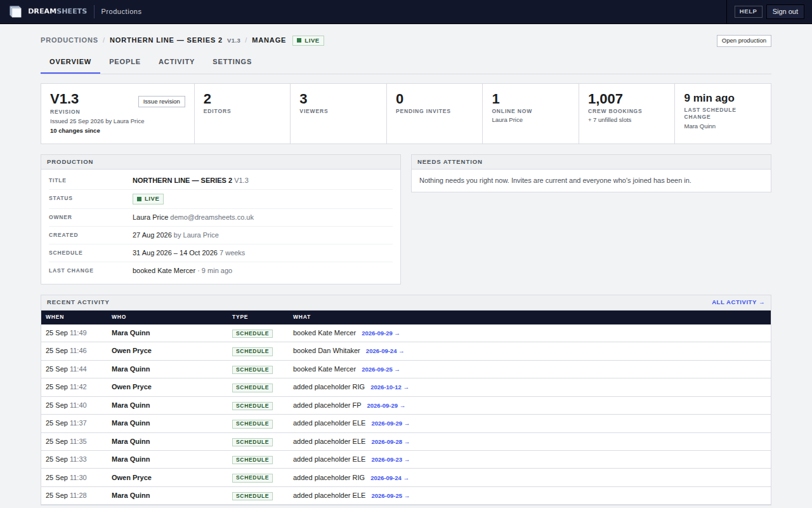Click the WHEN column header
This screenshot has width=812, height=508.
55,317
